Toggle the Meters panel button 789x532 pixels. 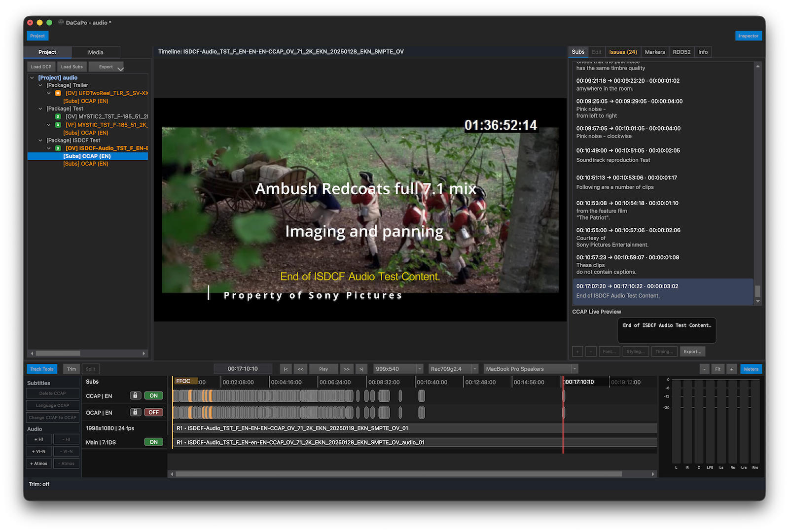pos(751,369)
